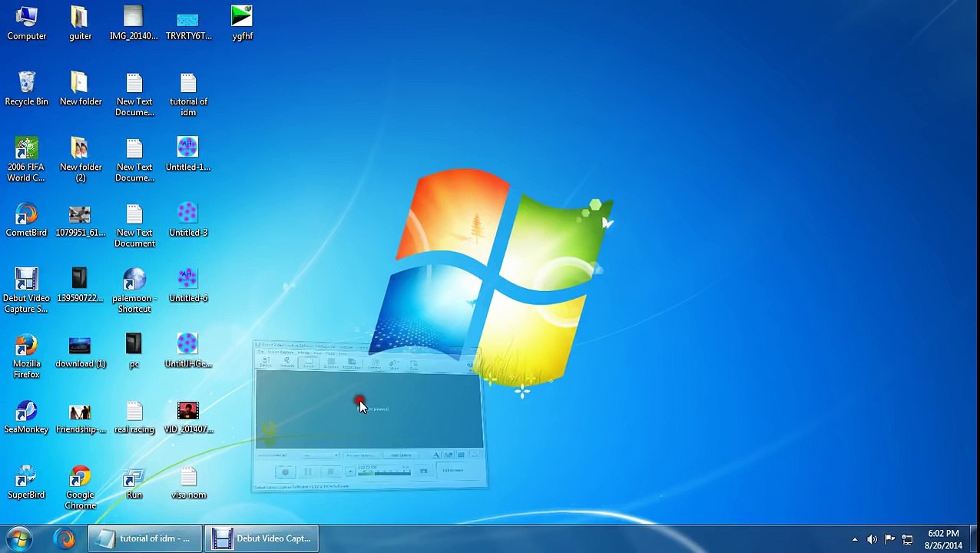The width and height of the screenshot is (980, 553).
Task: Select the New folder (2) icon
Action: pos(80,160)
